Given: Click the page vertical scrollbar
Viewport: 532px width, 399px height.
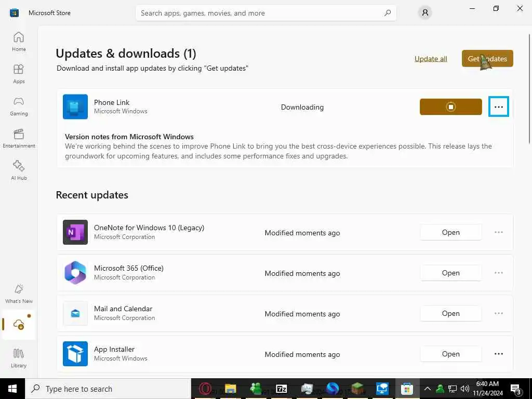Looking at the screenshot, I should (529, 89).
